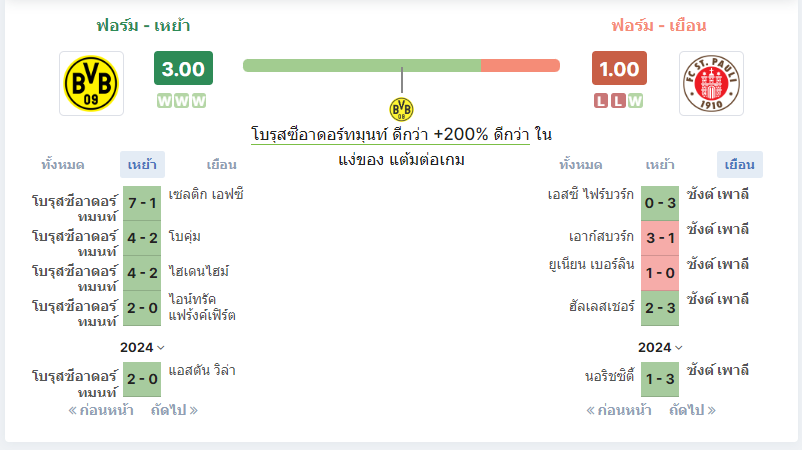Click first green W form badge for Dortmund
This screenshot has height=450, width=802.
164,101
